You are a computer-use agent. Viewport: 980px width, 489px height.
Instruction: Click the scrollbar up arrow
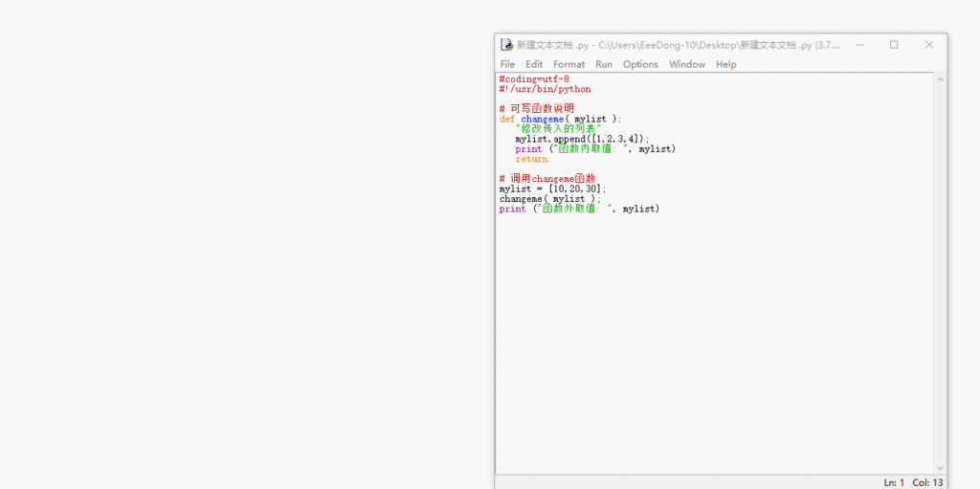point(940,78)
